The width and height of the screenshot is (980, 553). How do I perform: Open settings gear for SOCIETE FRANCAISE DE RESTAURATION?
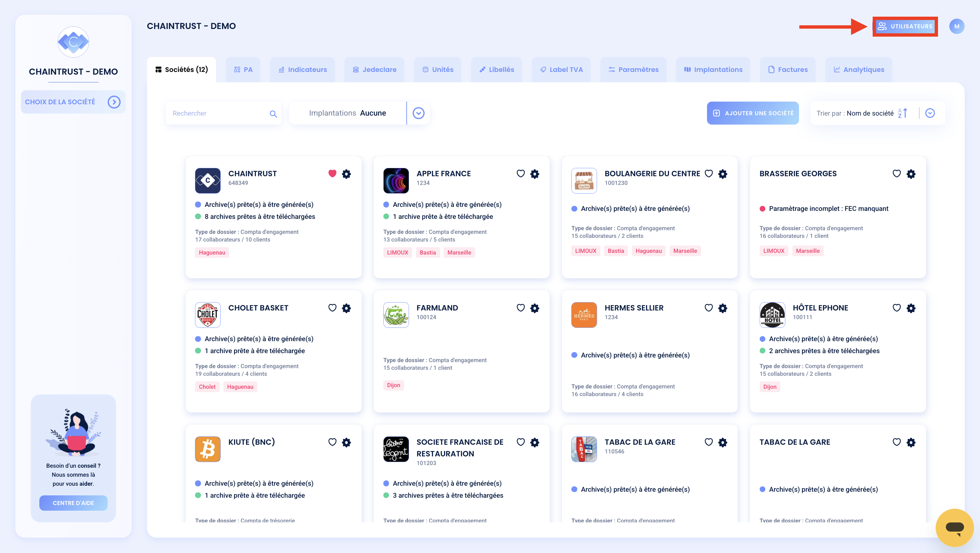(x=535, y=442)
